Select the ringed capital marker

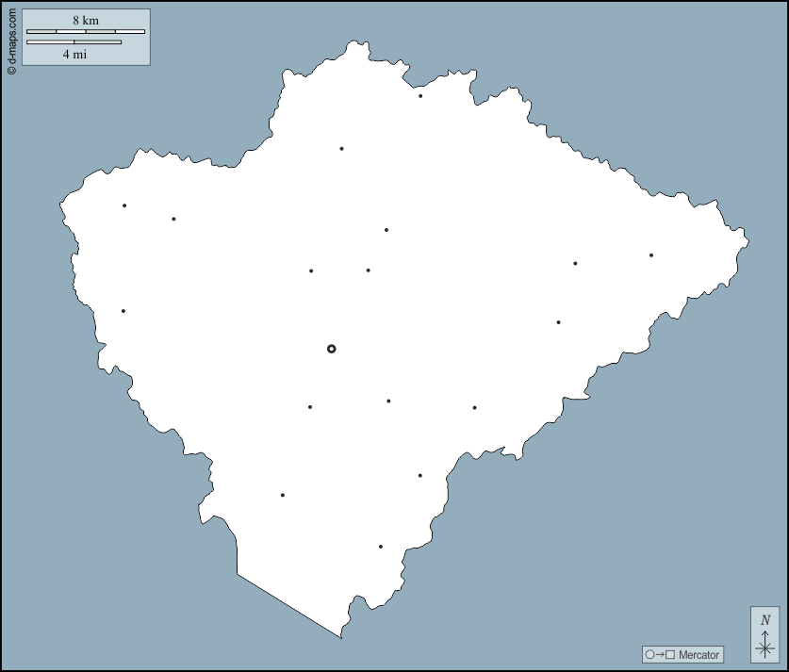click(332, 349)
